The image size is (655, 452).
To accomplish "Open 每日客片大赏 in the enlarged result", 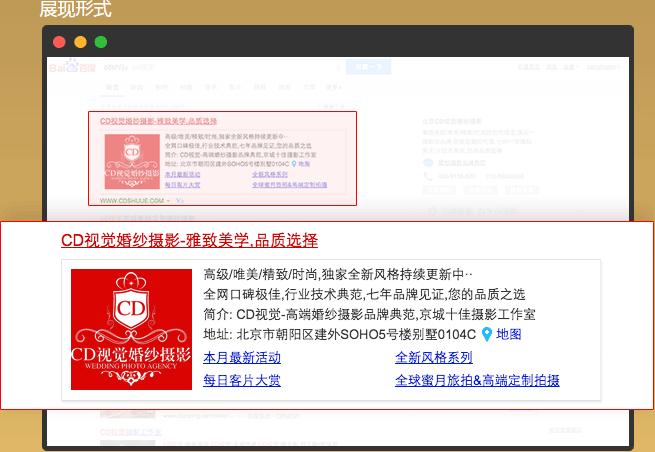I will 242,380.
